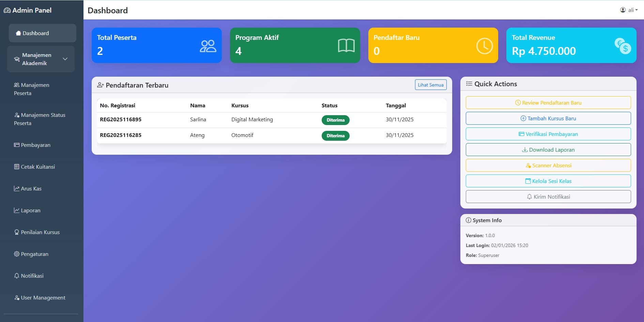Click the bell icon beside Notifikasi in sidebar

pos(16,276)
